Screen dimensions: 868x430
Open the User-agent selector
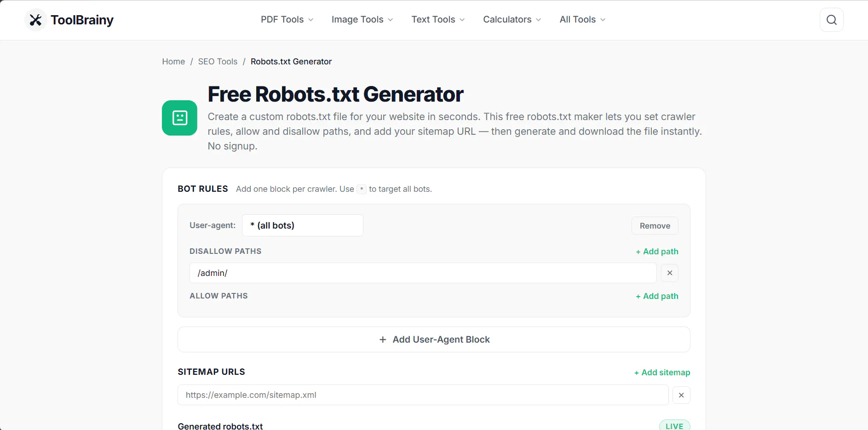coord(302,225)
